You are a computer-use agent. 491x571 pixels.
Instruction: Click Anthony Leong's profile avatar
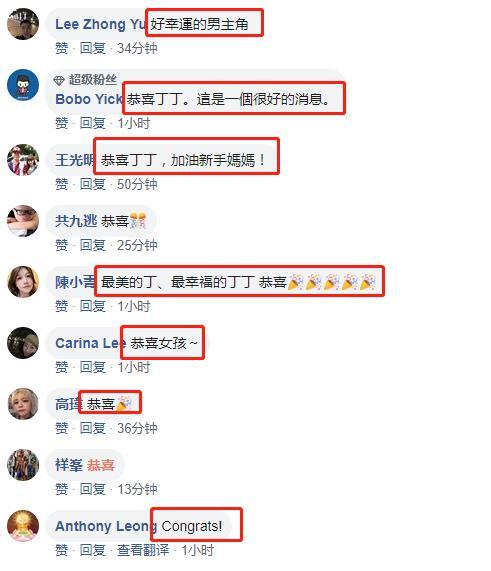tap(23, 525)
